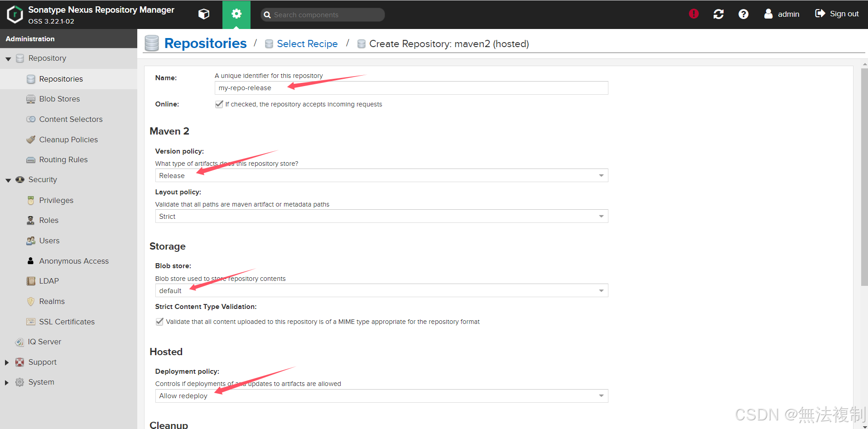Open Blob Stores in the sidebar
This screenshot has height=429, width=868.
pos(59,99)
